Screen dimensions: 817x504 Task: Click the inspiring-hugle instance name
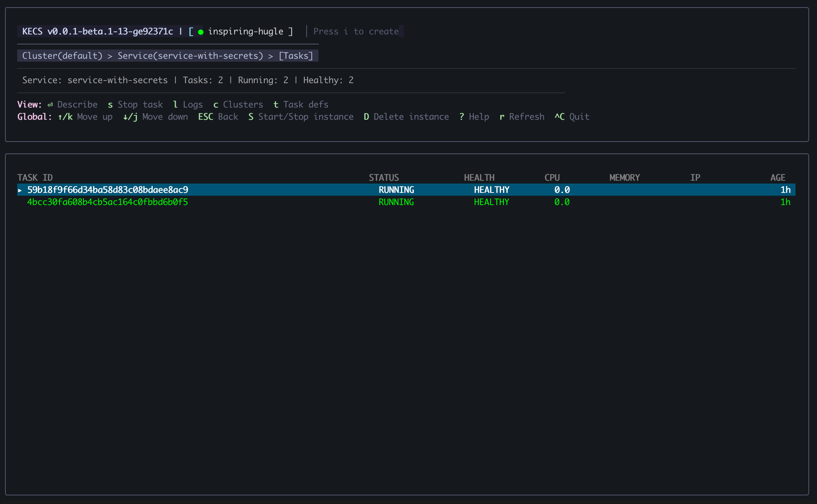[x=249, y=31]
